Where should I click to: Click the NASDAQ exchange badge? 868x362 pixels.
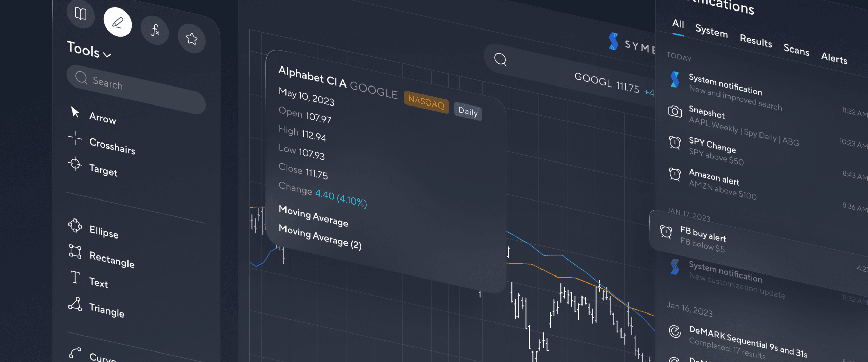point(427,102)
